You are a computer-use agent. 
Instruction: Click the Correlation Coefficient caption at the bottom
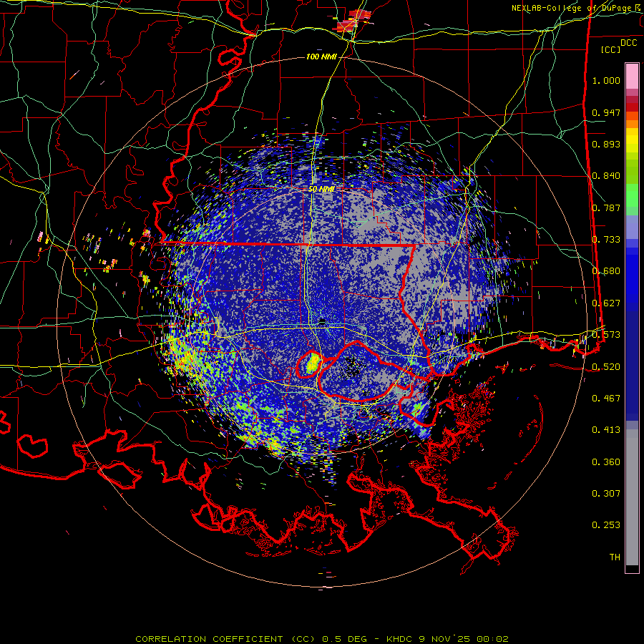(x=322, y=639)
